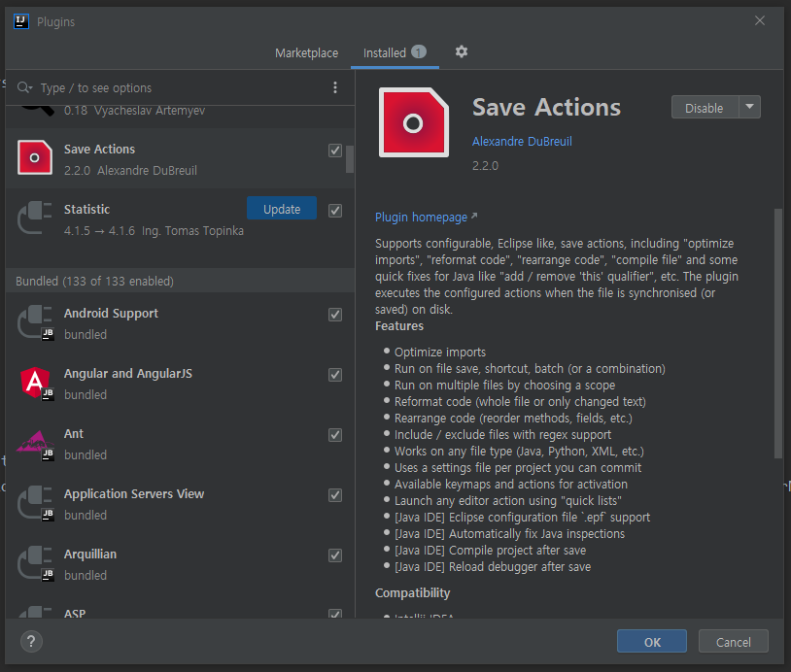Click the Compile project after save bullet

(x=491, y=550)
